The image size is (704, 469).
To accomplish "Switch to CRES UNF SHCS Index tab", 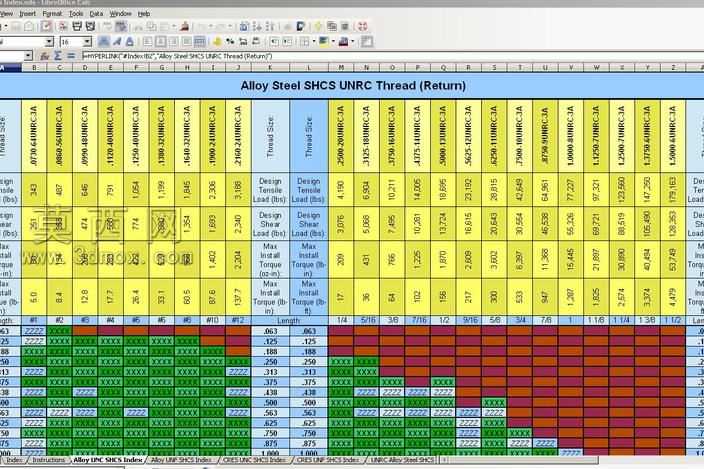I will tap(328, 460).
